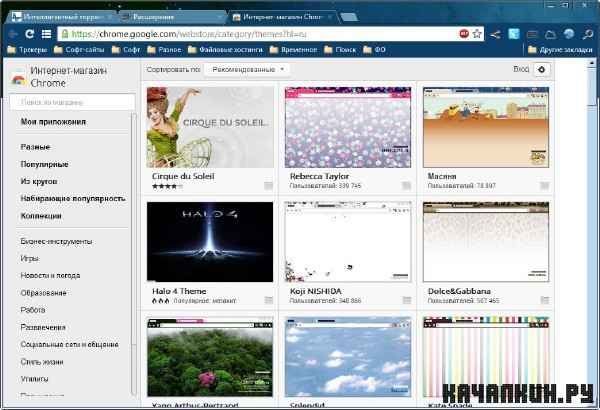
Task: Click the sidebar category list scrollbar
Action: point(133,253)
